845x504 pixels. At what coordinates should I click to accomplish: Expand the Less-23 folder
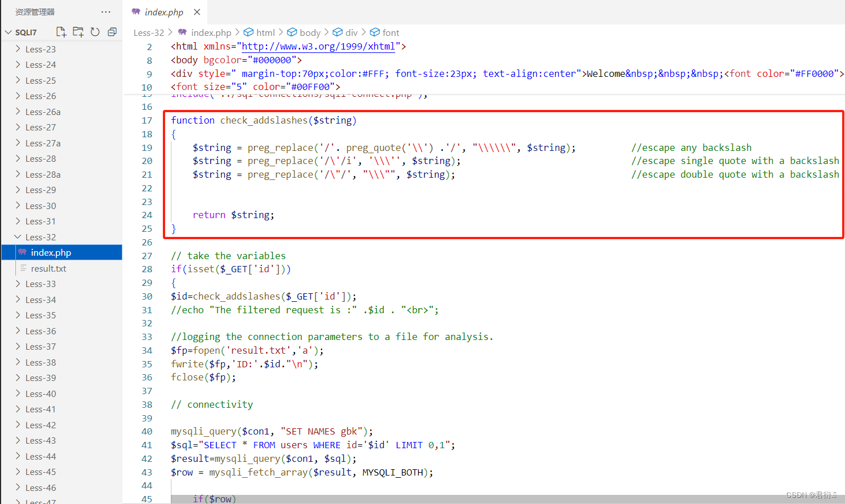point(61,49)
